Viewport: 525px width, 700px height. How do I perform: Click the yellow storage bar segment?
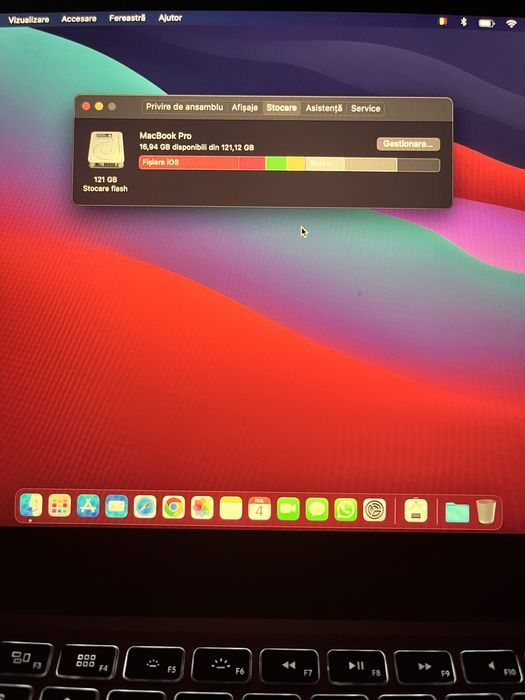pos(296,164)
